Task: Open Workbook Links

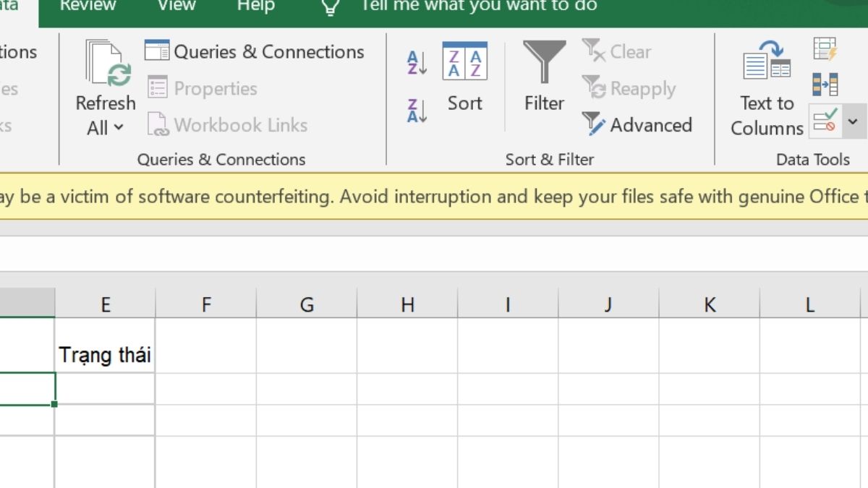Action: (x=227, y=125)
